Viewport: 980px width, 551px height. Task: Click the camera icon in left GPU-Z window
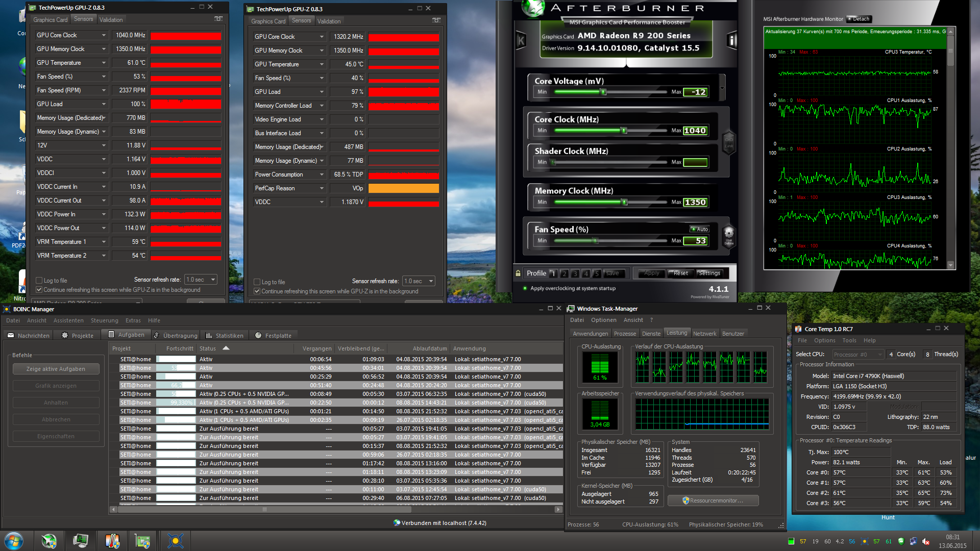click(218, 19)
